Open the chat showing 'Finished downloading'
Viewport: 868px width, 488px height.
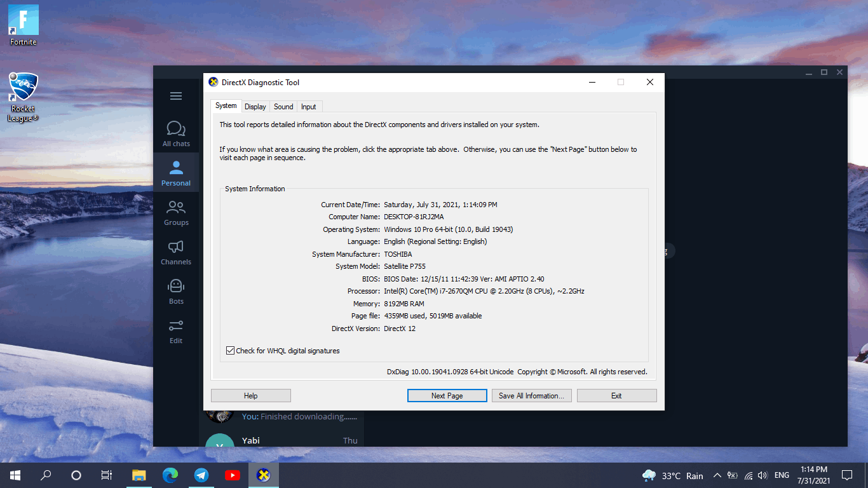tap(281, 416)
